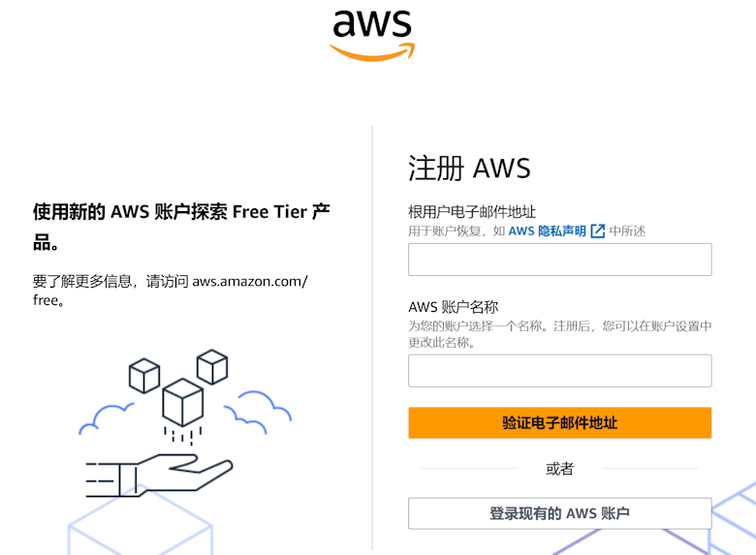Click the 根用户电子邮件地址 field label

(x=472, y=211)
